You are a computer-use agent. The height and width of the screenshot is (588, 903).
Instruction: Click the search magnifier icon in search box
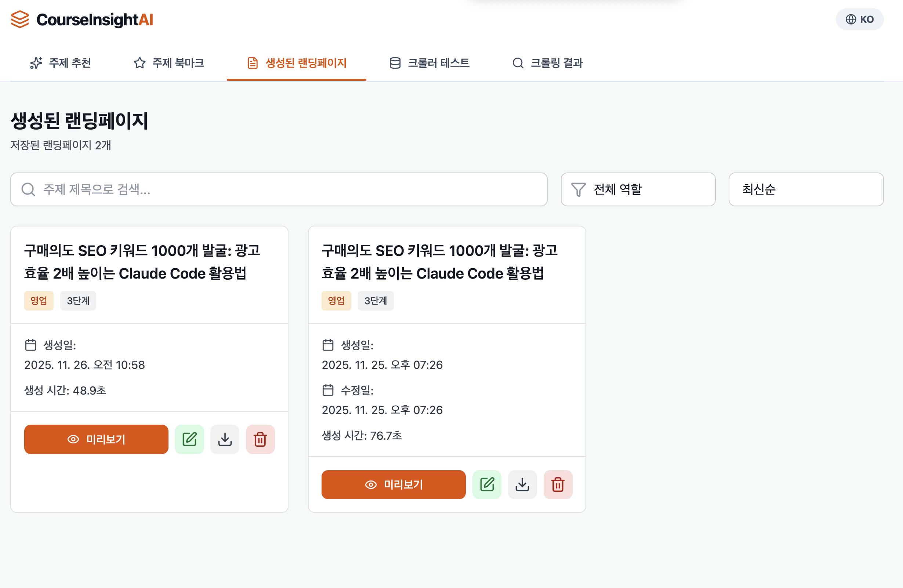(x=28, y=189)
